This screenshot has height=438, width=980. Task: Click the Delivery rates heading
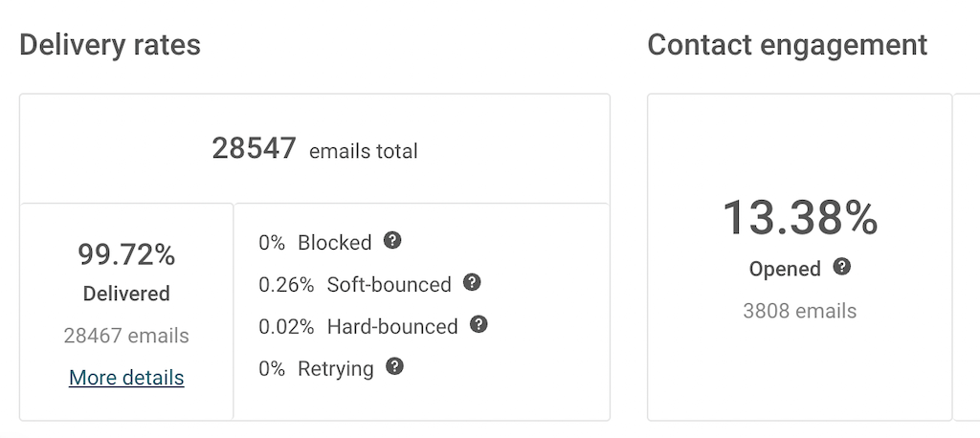[x=110, y=45]
